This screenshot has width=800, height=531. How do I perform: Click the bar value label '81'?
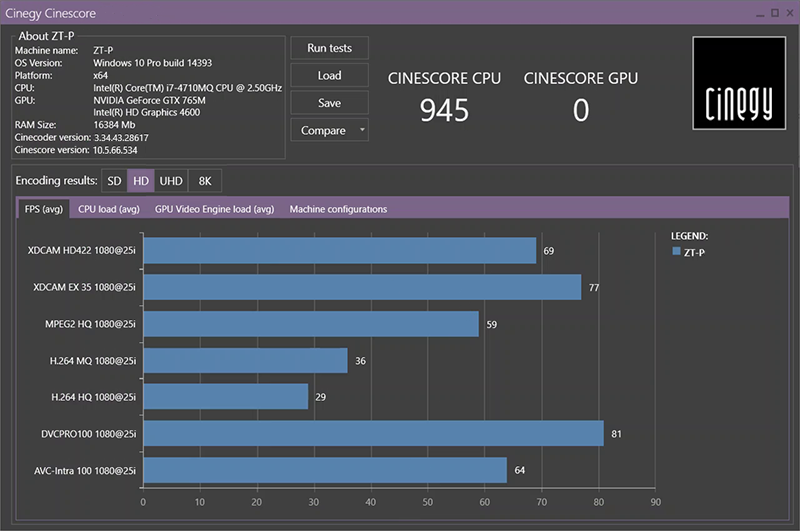coord(616,434)
